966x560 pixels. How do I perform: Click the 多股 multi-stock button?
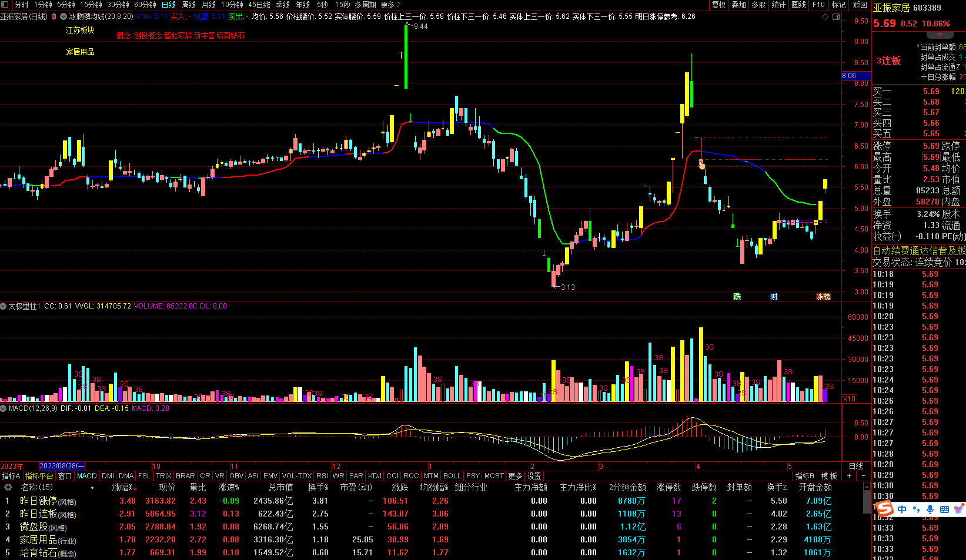point(759,5)
